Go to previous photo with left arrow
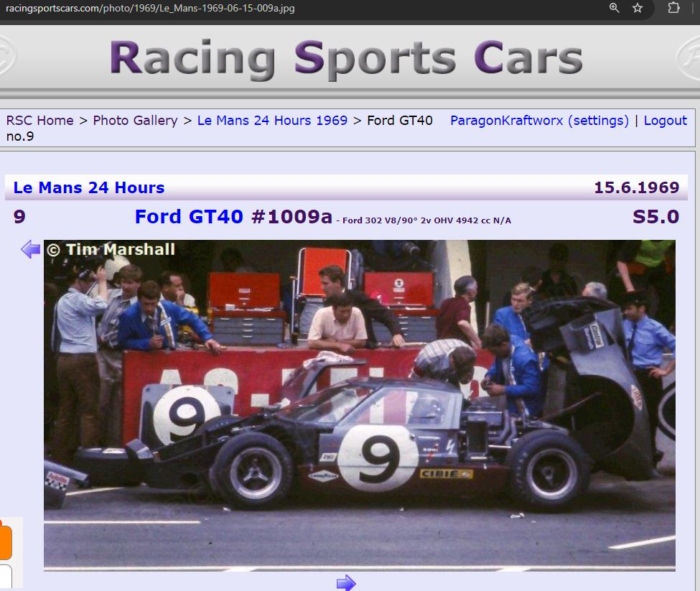700x591 pixels. tap(30, 249)
